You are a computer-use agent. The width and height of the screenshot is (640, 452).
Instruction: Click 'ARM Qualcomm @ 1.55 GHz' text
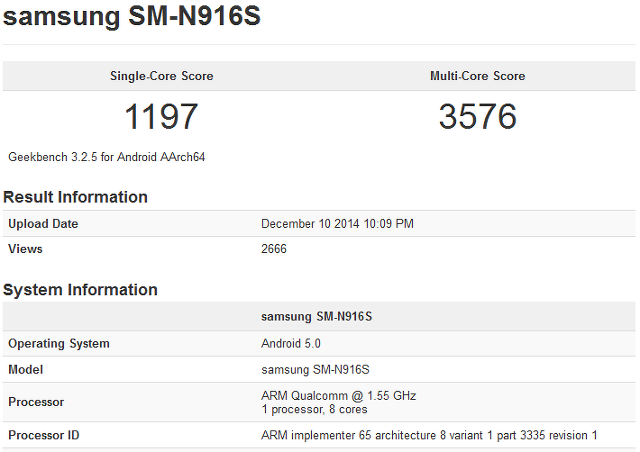click(338, 396)
